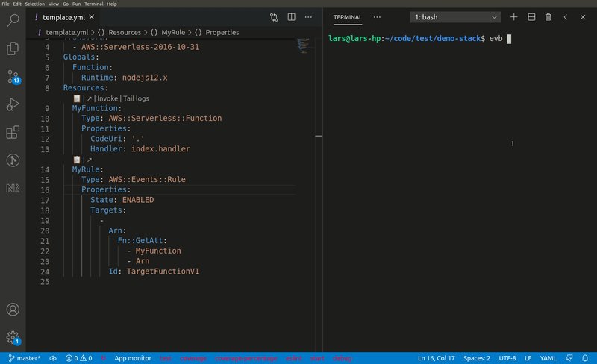
Task: Click the feedback icon in status bar
Action: pyautogui.click(x=569, y=358)
